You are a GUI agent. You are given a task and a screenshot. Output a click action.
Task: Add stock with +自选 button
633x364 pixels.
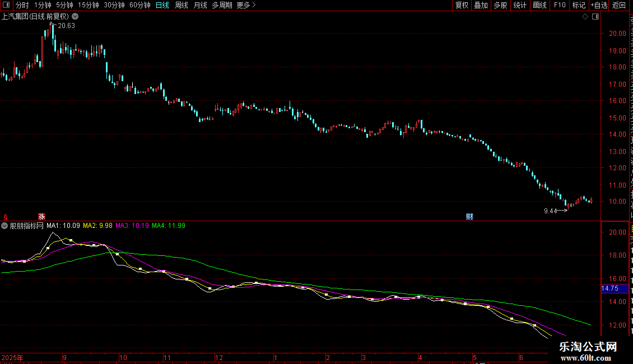(599, 5)
